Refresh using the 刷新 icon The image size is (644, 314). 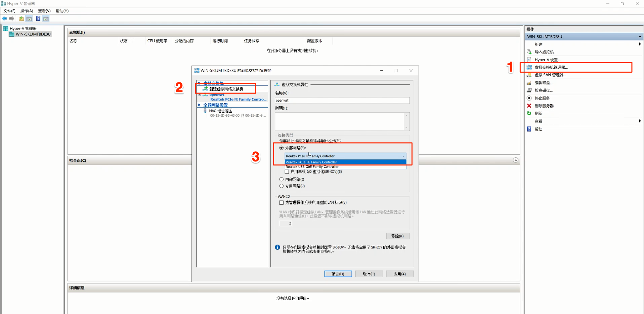coord(529,113)
